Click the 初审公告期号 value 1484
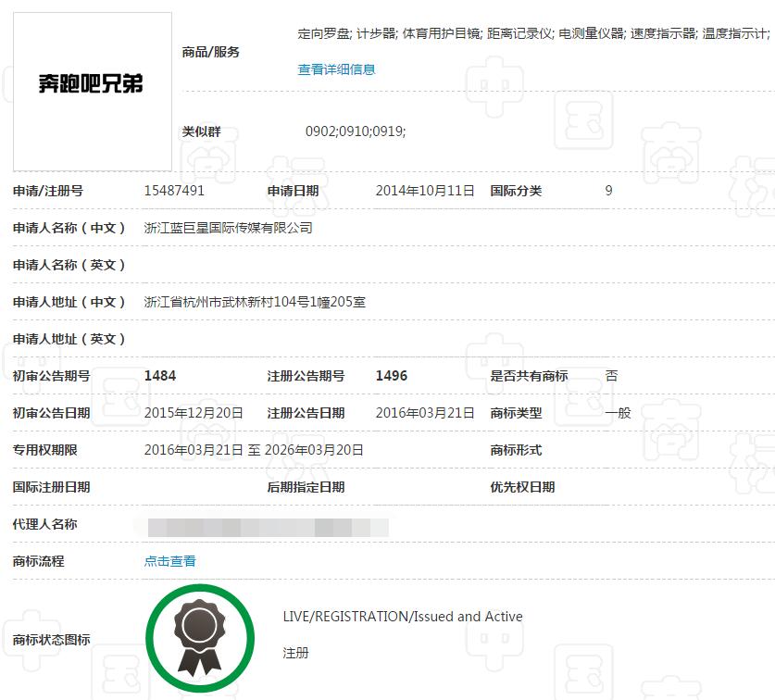 (158, 376)
